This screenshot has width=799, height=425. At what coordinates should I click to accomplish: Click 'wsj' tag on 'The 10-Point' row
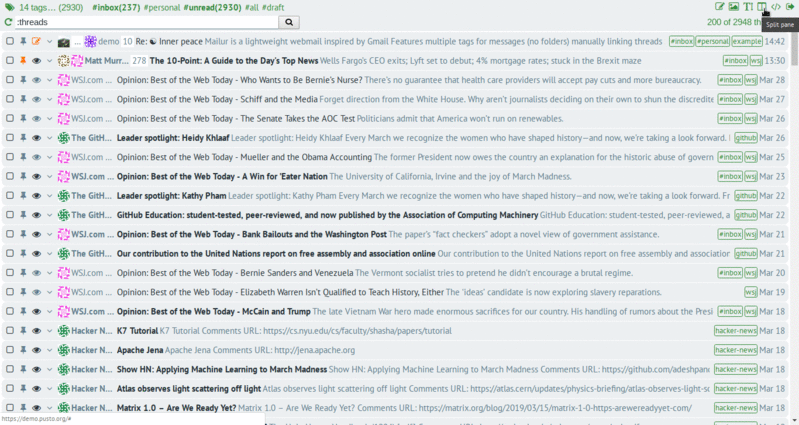tap(756, 61)
